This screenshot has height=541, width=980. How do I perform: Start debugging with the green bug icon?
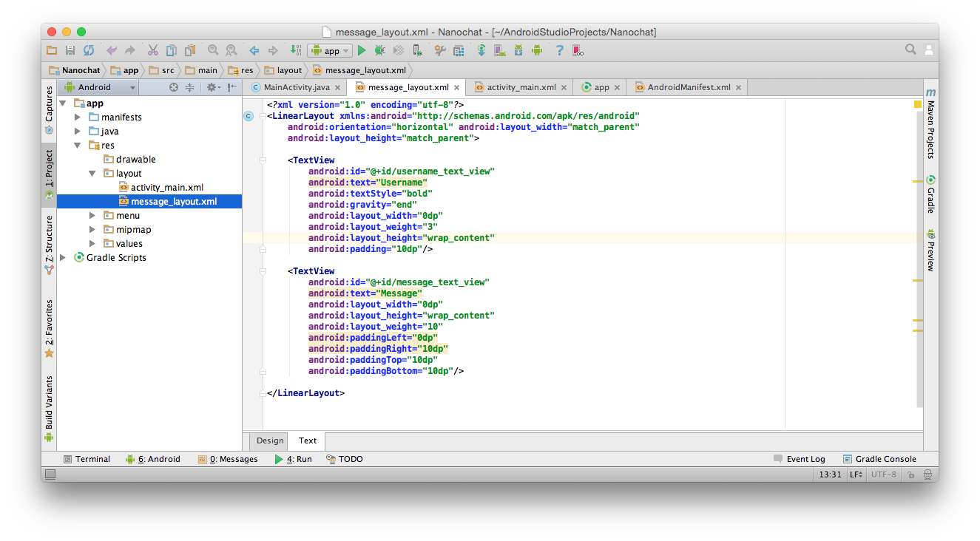click(x=379, y=50)
